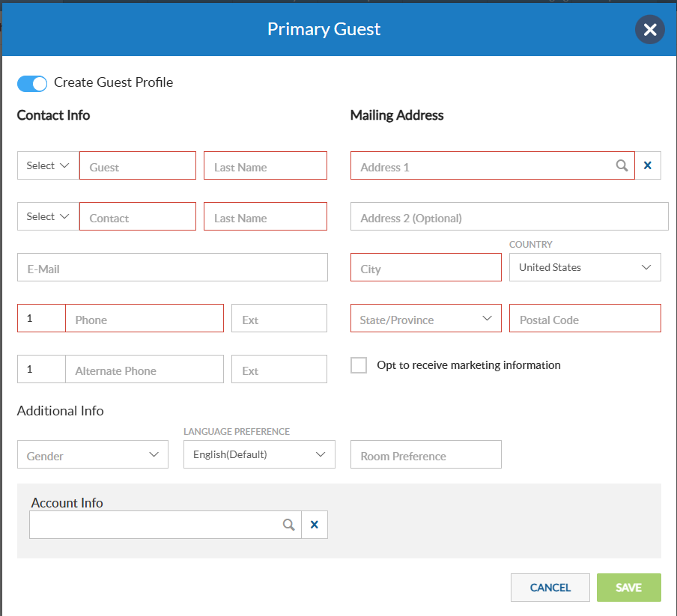The height and width of the screenshot is (616, 677).
Task: Open contact title Select dropdown
Action: (x=48, y=216)
